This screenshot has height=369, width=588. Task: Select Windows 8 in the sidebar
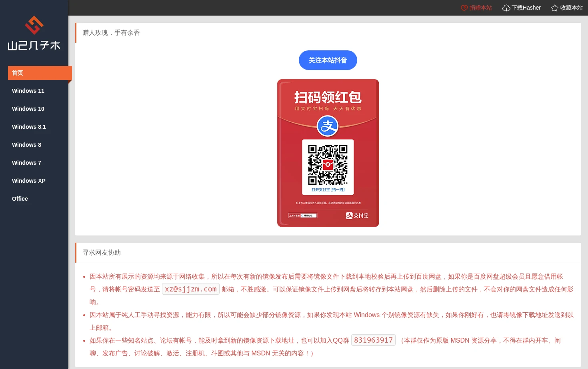tap(26, 145)
